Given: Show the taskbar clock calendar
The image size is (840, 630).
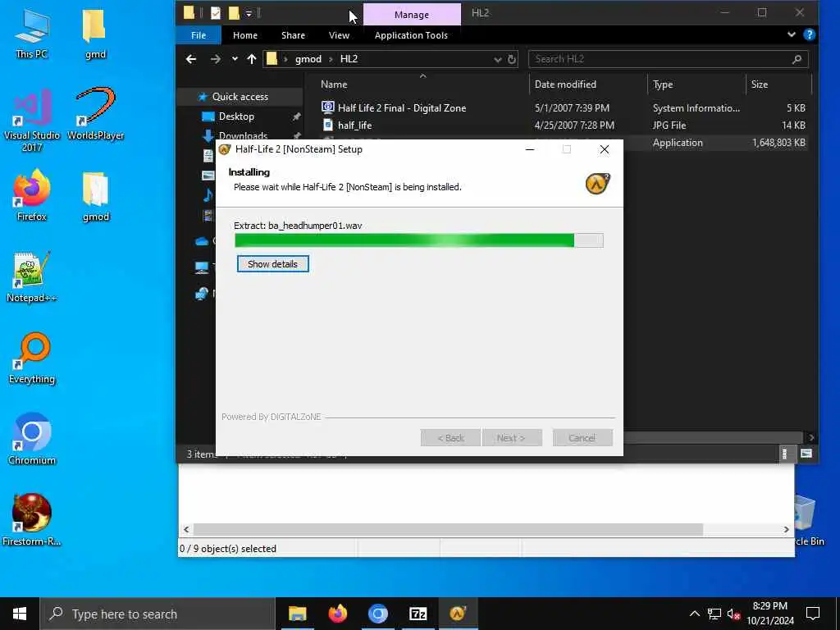Looking at the screenshot, I should (769, 614).
